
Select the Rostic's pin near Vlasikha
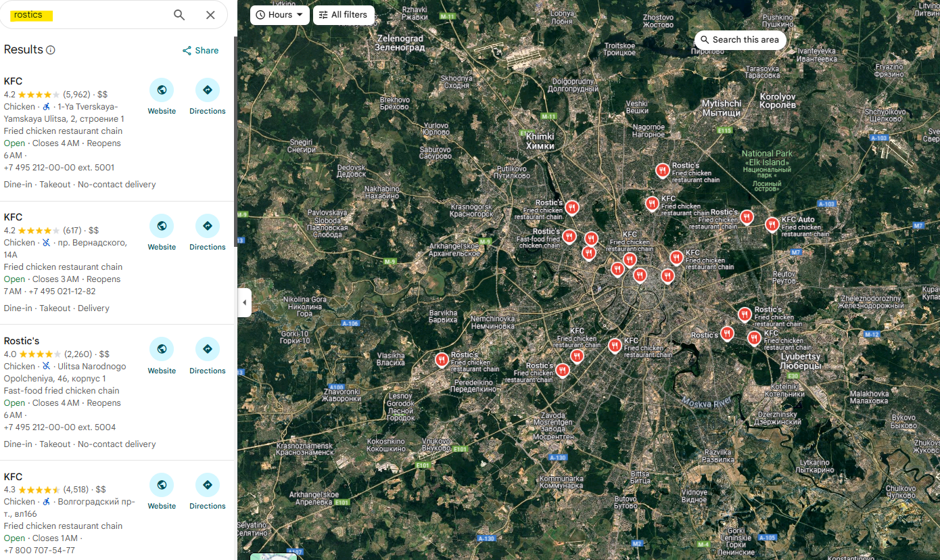(x=442, y=359)
